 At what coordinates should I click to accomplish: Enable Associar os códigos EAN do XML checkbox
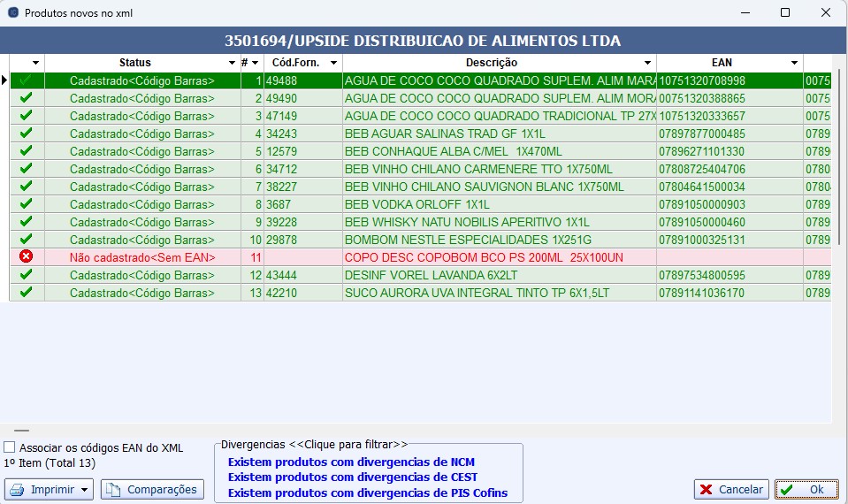[10, 447]
